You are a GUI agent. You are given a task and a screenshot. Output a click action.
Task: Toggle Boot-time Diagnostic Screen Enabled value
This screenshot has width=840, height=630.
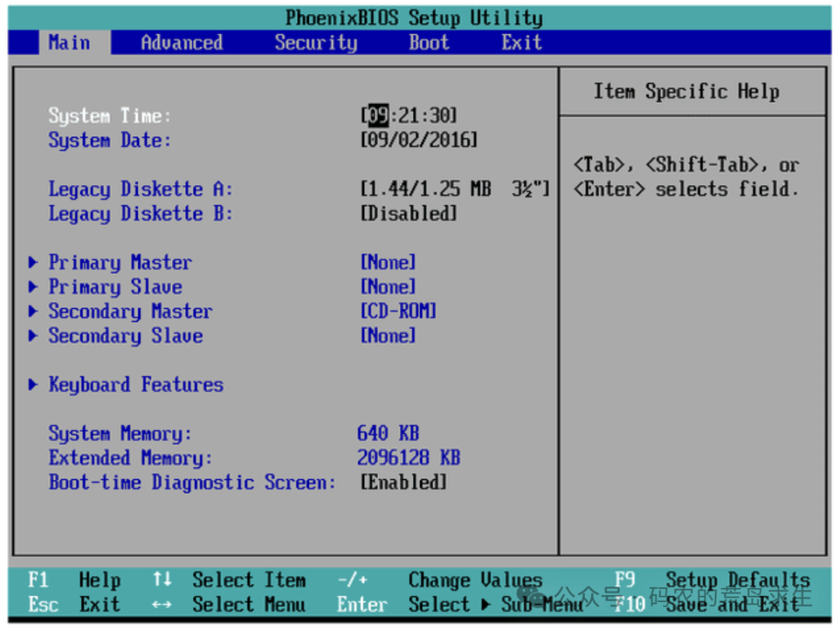(404, 482)
